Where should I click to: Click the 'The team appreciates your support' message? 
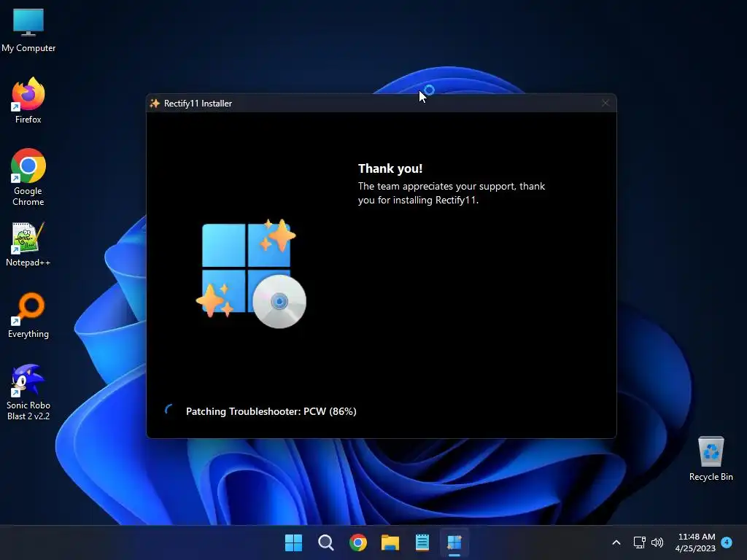click(451, 192)
